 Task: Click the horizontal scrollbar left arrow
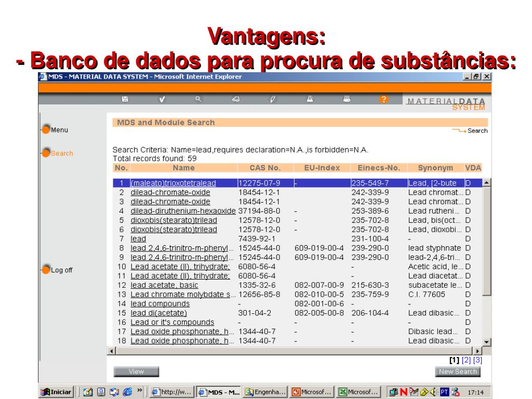pos(111,351)
